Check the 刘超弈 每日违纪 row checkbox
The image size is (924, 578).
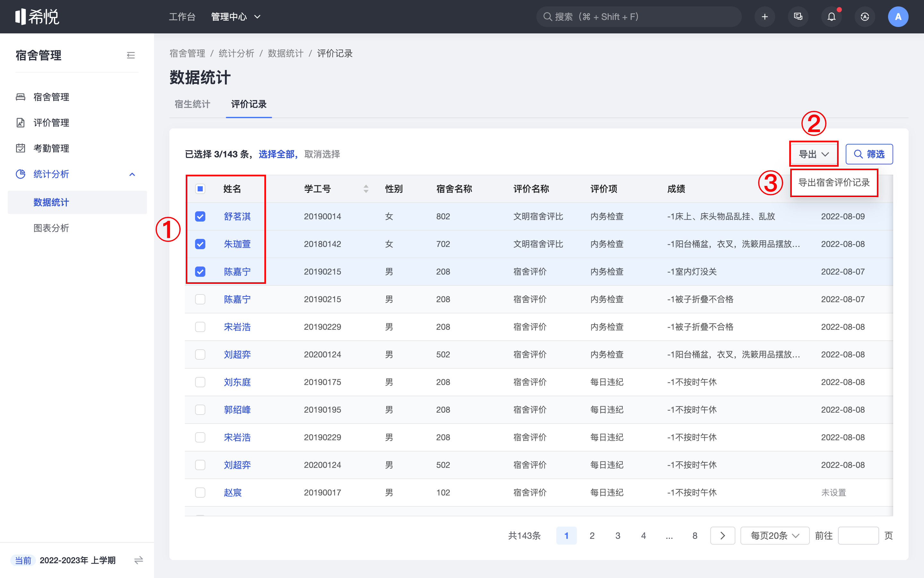pos(200,465)
